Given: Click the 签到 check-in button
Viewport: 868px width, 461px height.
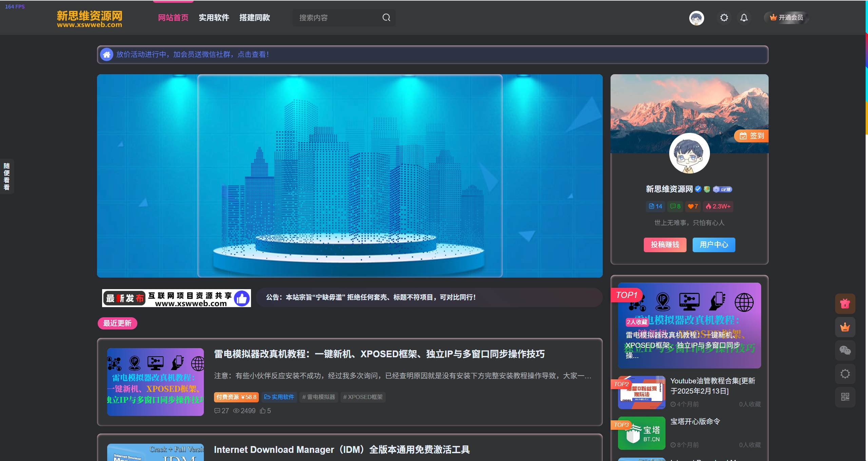Looking at the screenshot, I should coord(751,136).
